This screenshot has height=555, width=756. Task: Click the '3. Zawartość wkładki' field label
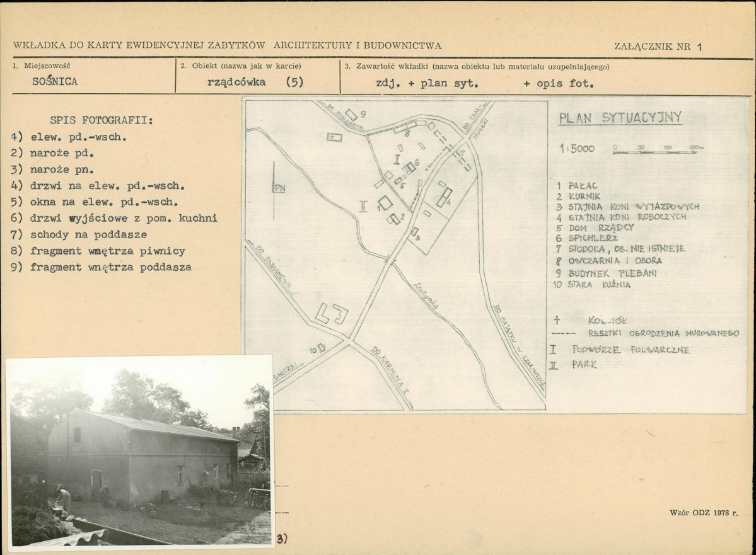coord(477,67)
